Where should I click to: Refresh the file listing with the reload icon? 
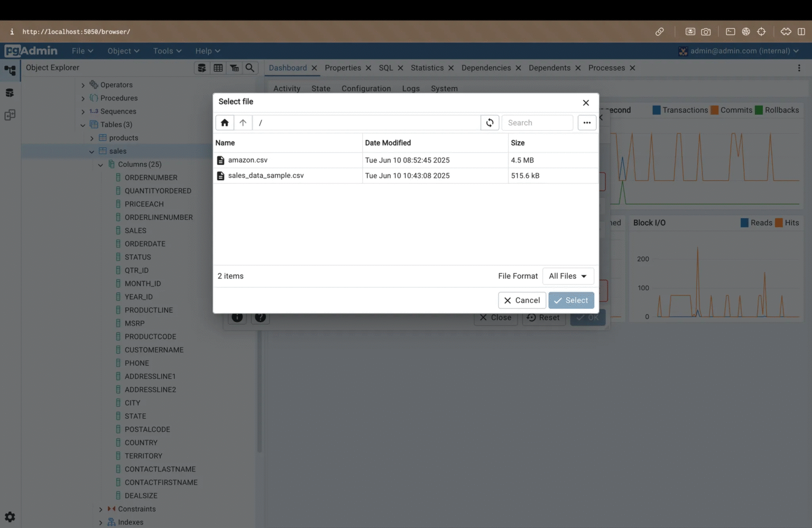click(490, 122)
